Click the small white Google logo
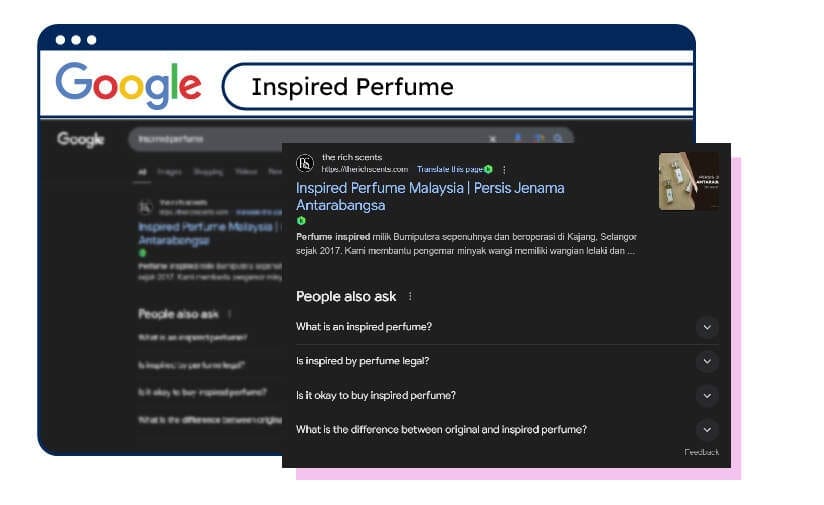The height and width of the screenshot is (505, 824). [x=80, y=139]
